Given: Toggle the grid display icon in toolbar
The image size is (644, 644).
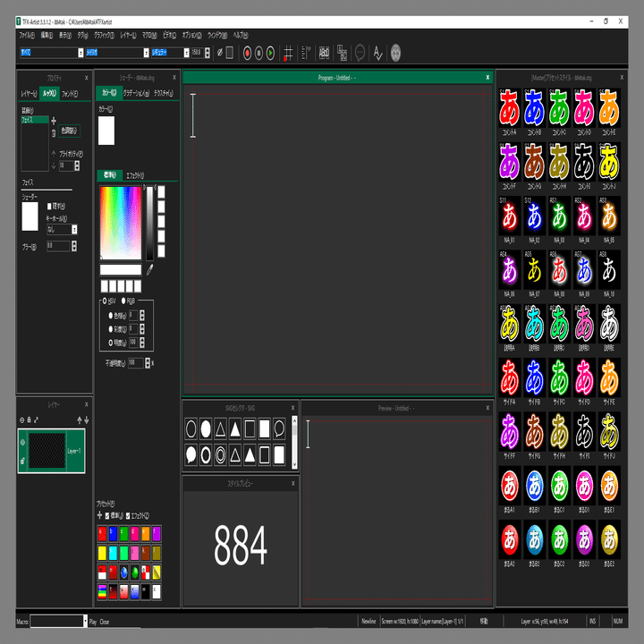Looking at the screenshot, I should 288,53.
